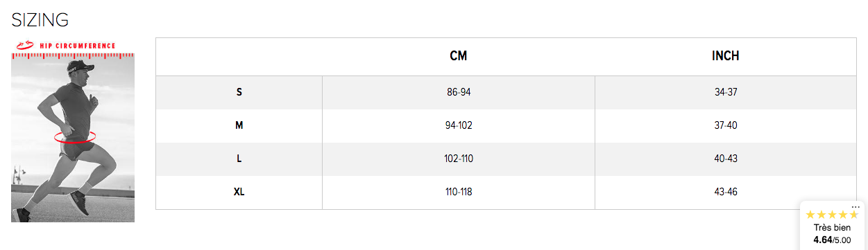
Task: Click the 94-102 cm value
Action: click(459, 125)
